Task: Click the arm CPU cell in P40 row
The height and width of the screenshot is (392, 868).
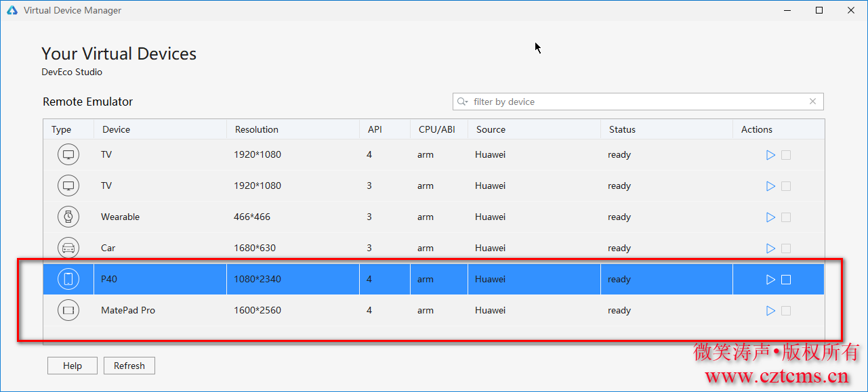Action: (426, 279)
